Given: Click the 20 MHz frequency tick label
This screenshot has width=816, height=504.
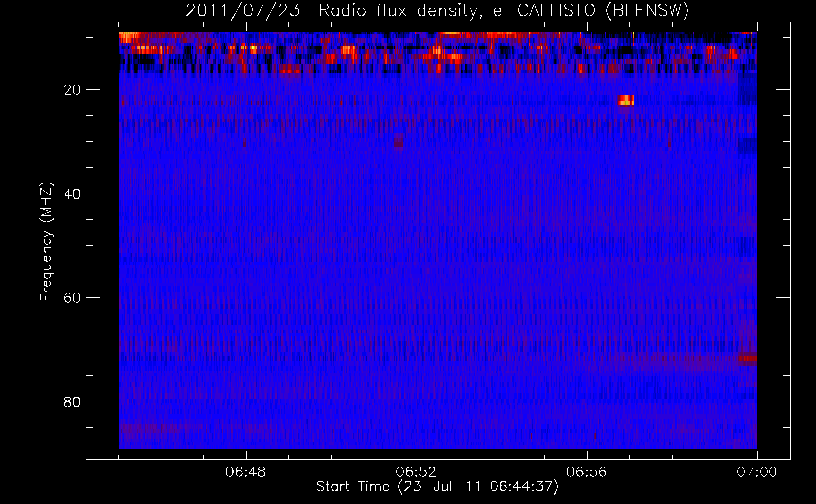Looking at the screenshot, I should (x=73, y=90).
